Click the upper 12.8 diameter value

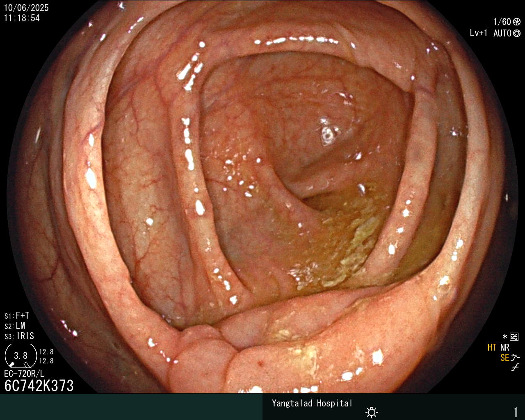(x=46, y=352)
